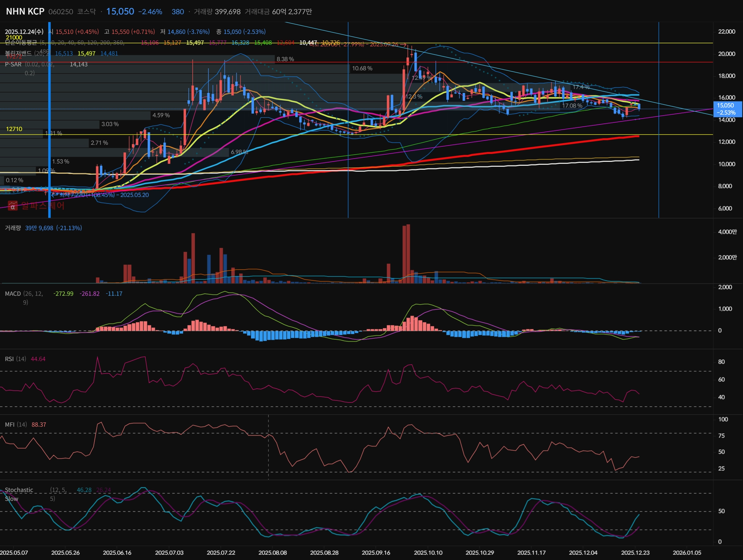
Task: Click the 10.68 % volume profile bar
Action: coord(362,68)
